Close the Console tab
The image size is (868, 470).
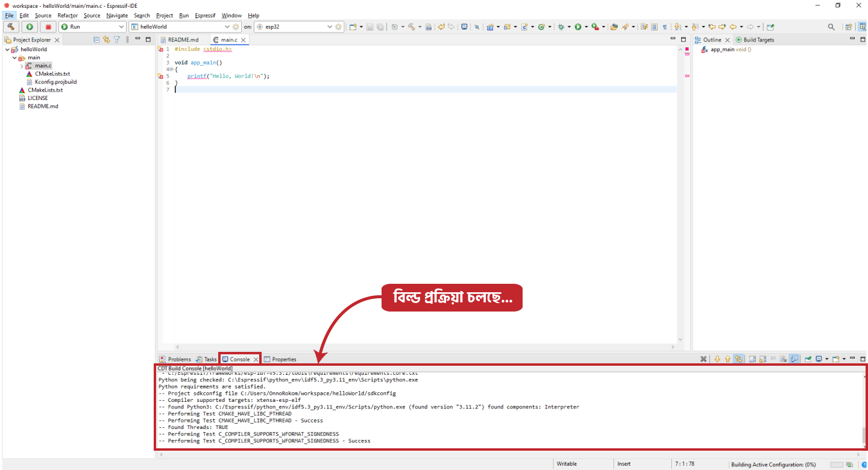pos(256,360)
